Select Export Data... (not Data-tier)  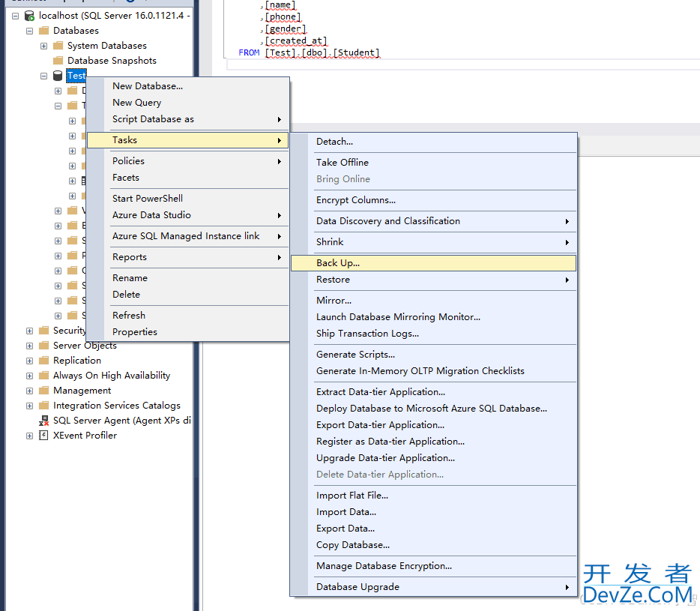tap(433, 529)
